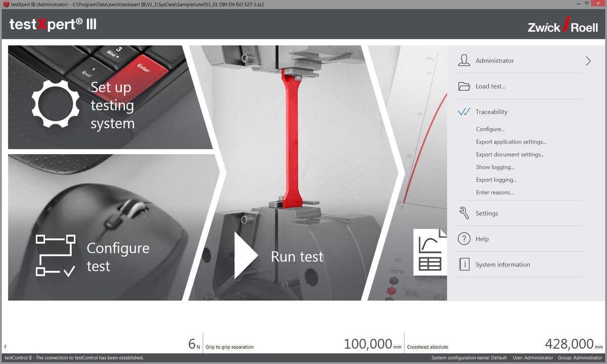Expand the Administrator chevron arrow
Image resolution: width=607 pixels, height=364 pixels.
pos(588,61)
